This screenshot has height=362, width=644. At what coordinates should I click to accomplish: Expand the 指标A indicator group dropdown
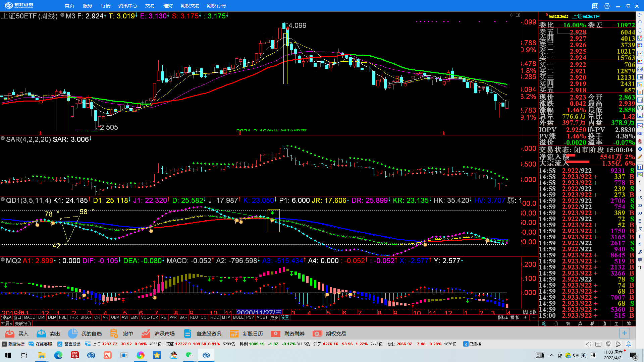[6, 317]
